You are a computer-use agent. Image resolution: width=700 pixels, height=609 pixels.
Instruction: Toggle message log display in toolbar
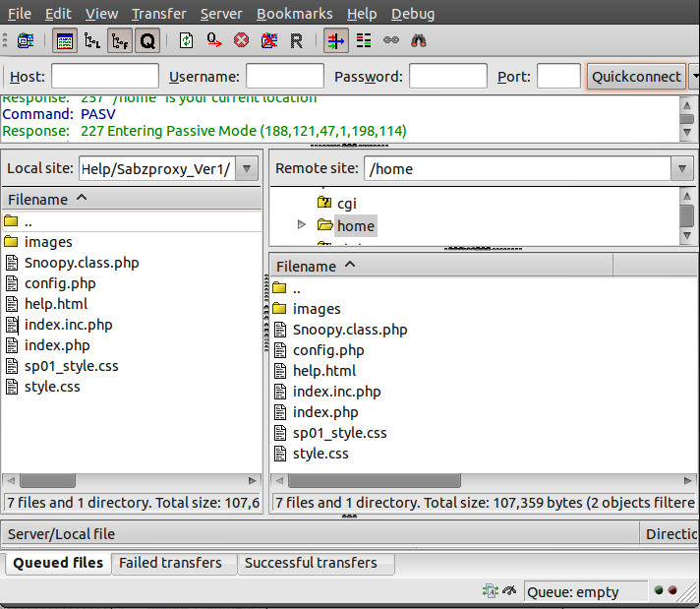[64, 41]
